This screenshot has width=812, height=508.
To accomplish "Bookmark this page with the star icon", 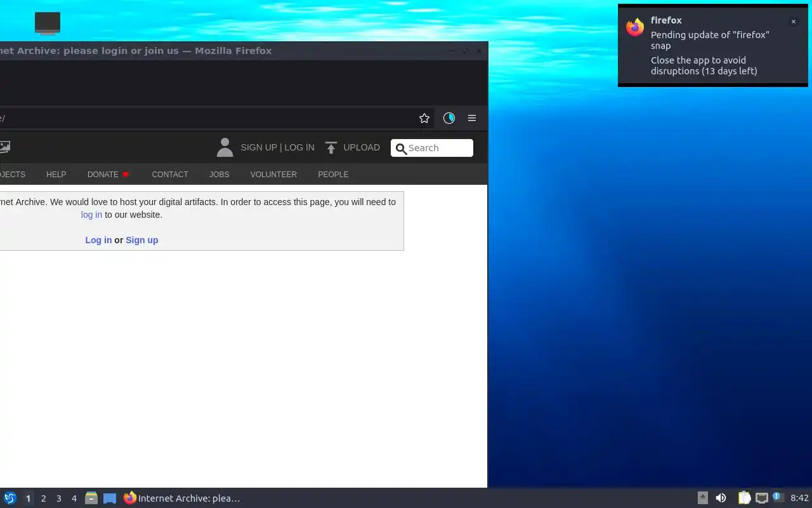I will 424,118.
